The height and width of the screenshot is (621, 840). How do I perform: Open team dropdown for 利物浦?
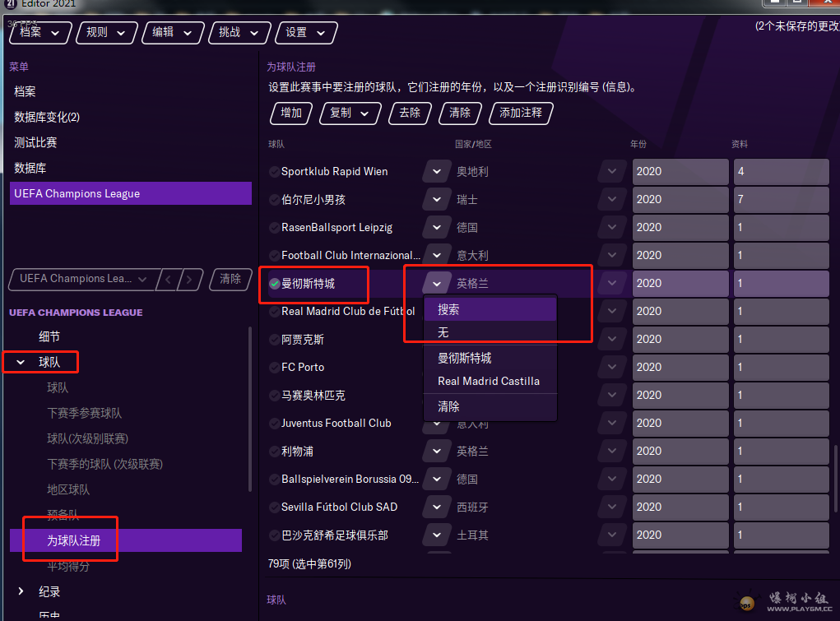click(437, 451)
